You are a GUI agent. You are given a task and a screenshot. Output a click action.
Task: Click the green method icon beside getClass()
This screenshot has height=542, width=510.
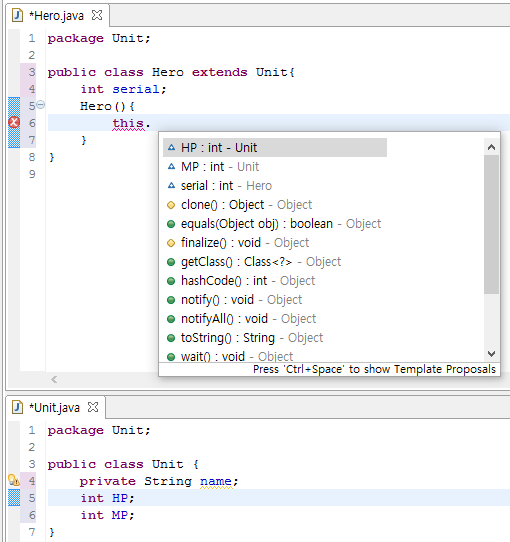pos(171,262)
